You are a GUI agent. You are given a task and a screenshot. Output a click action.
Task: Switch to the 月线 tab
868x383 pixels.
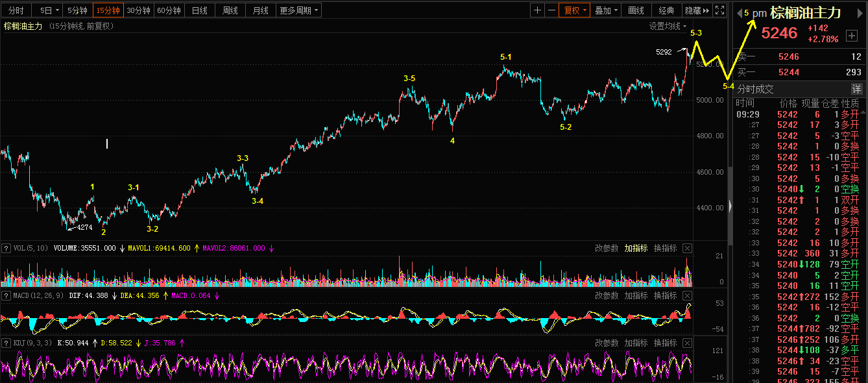pos(260,10)
